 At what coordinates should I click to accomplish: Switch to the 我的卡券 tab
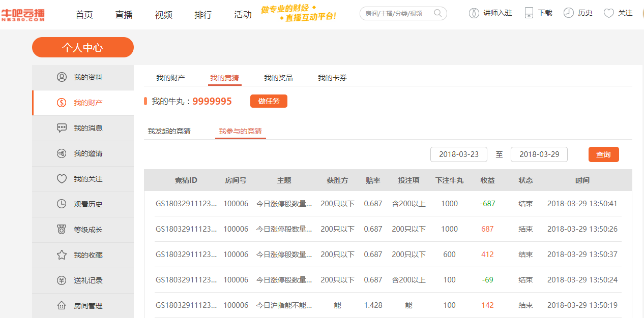333,78
